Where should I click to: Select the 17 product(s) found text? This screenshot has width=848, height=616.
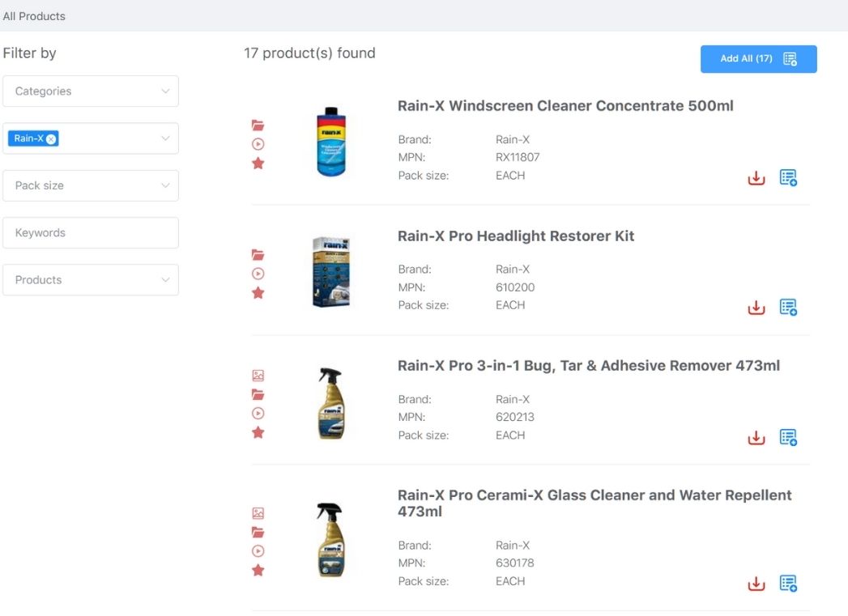click(309, 53)
